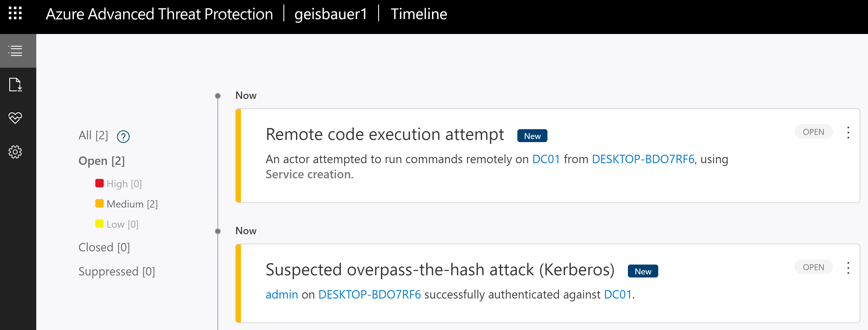Filter alerts by All [2]
Viewport: 868px width, 330px height.
93,135
